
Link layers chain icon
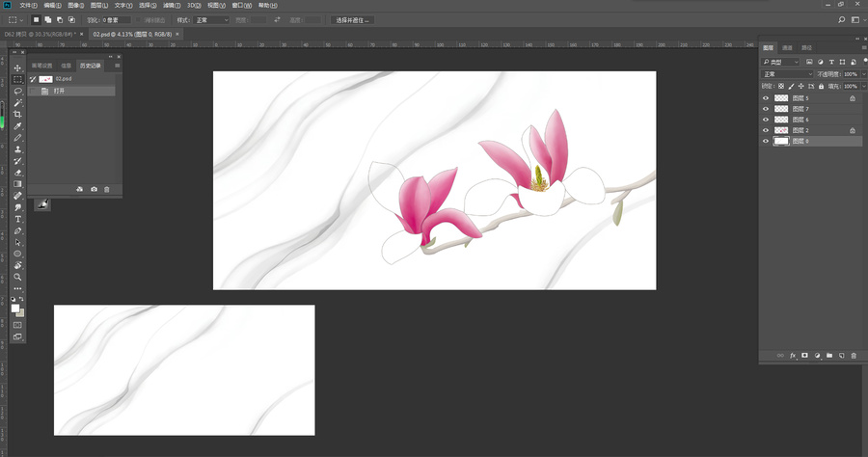780,355
